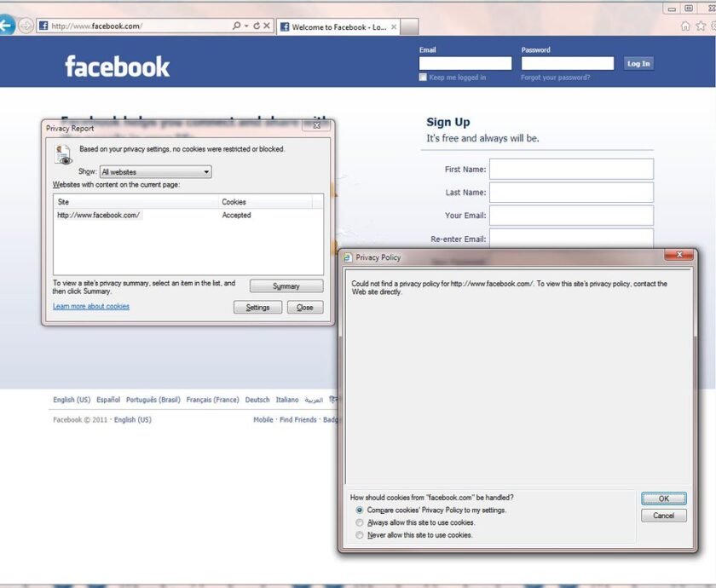Viewport: 716px width, 588px height.
Task: Click the Português (Brasil) language link
Action: tap(153, 400)
